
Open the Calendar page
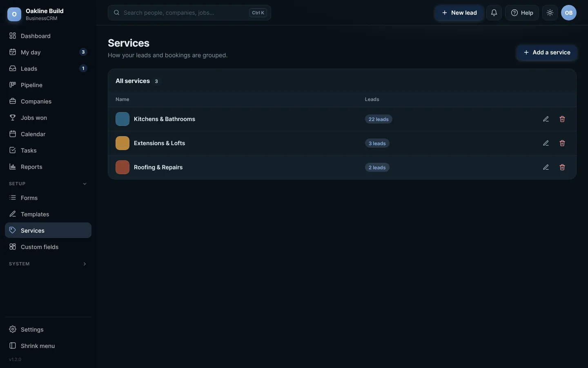(48, 134)
